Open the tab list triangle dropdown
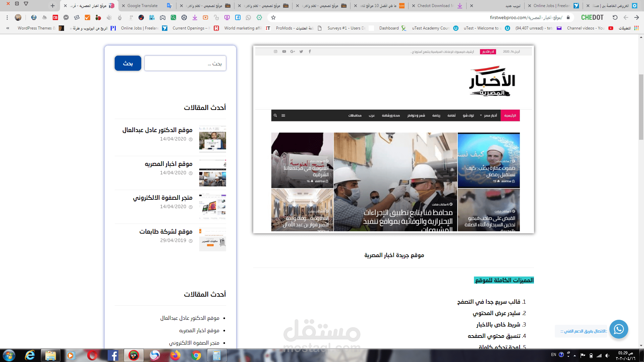Image resolution: width=644 pixels, height=362 pixels. pos(26,4)
